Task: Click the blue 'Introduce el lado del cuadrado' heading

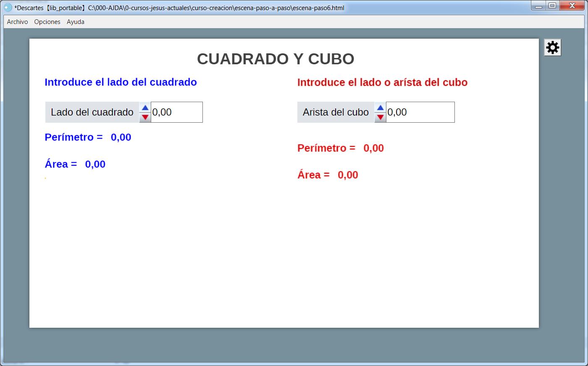Action: click(121, 82)
